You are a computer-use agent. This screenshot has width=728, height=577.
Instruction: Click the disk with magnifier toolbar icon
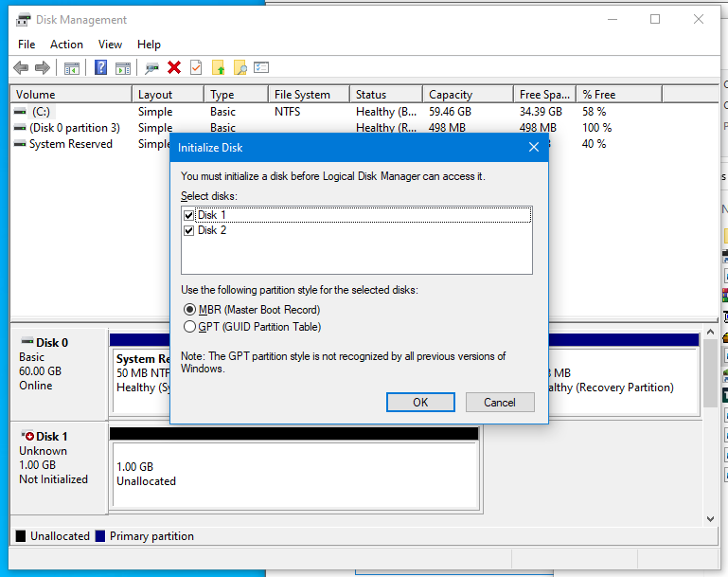tap(151, 68)
